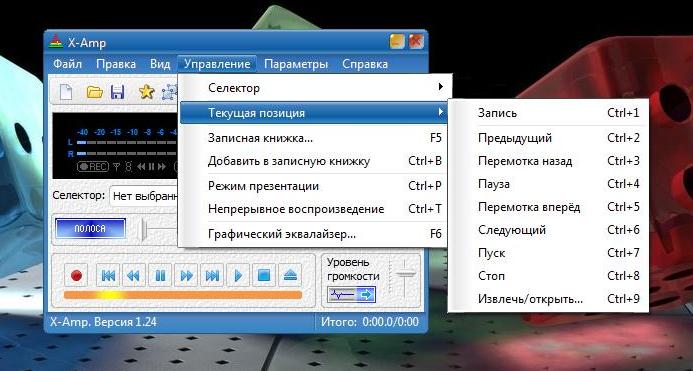Choose Предыдущий in the submenu
The height and width of the screenshot is (371, 693).
pos(548,138)
